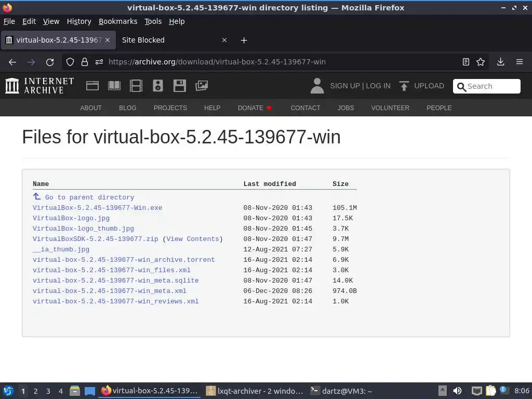Open the BLOG link

click(x=128, y=108)
